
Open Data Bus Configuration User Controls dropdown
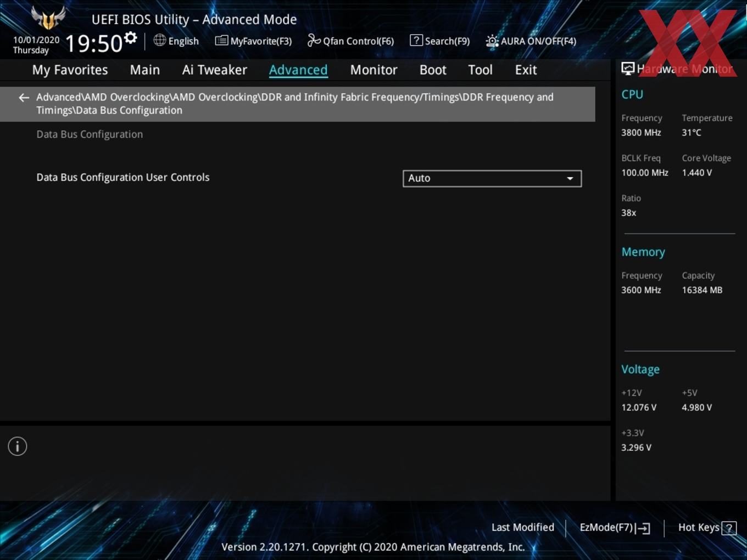492,178
